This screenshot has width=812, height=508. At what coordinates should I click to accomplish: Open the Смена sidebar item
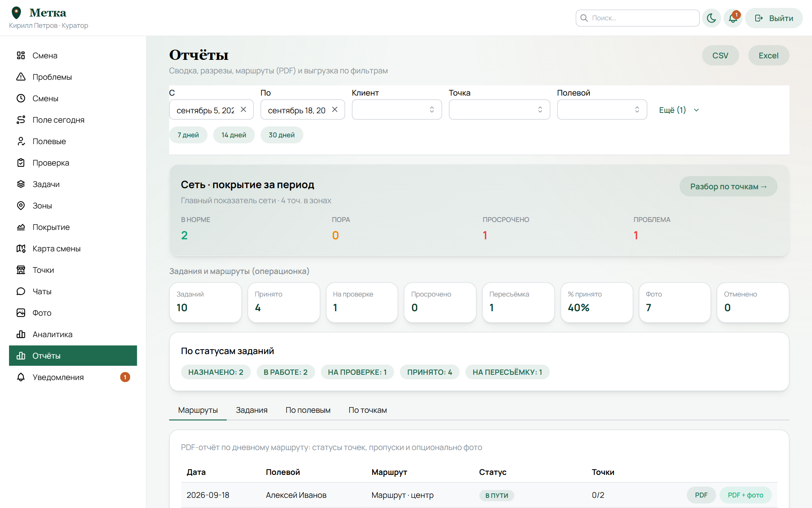pyautogui.click(x=73, y=56)
